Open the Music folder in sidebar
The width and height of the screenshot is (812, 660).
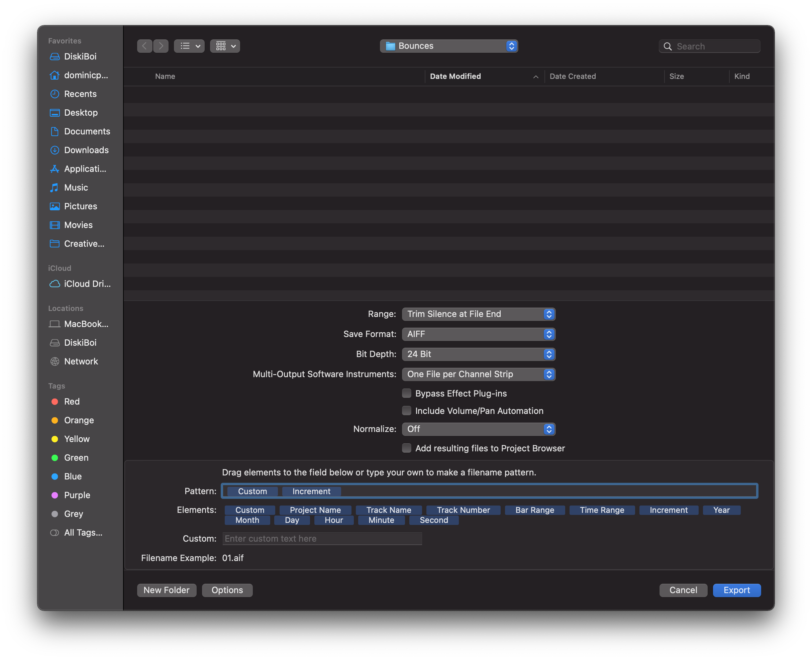[76, 188]
